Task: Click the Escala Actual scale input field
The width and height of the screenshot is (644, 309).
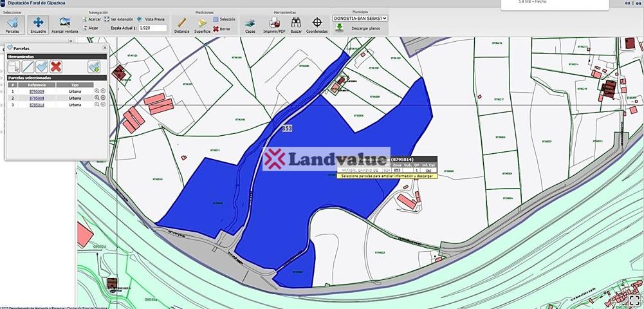Action: tap(152, 28)
